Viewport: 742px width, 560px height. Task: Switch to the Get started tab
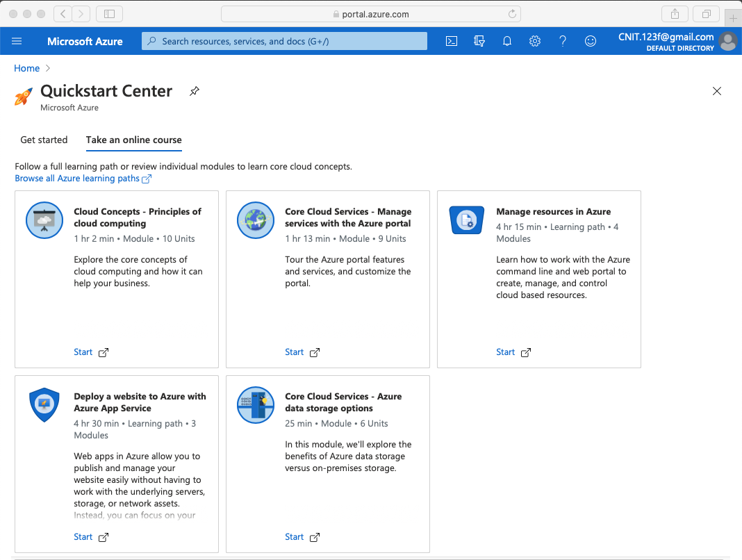44,140
